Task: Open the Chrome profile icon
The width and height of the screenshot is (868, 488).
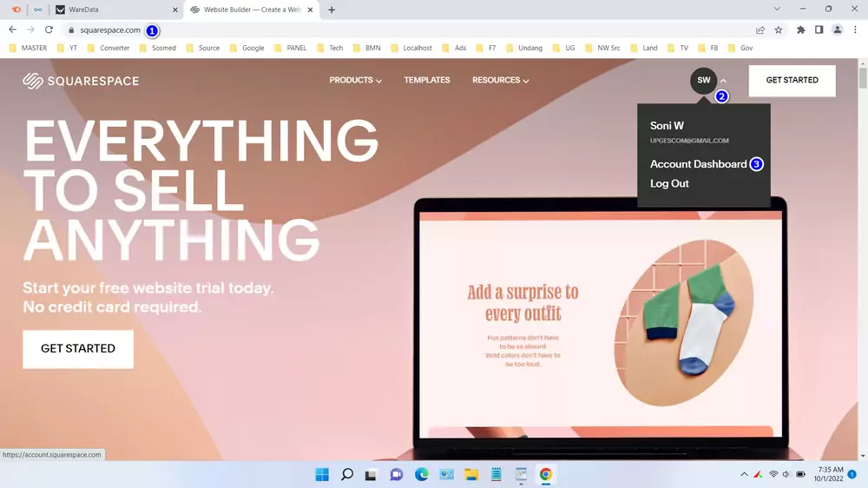Action: (837, 30)
